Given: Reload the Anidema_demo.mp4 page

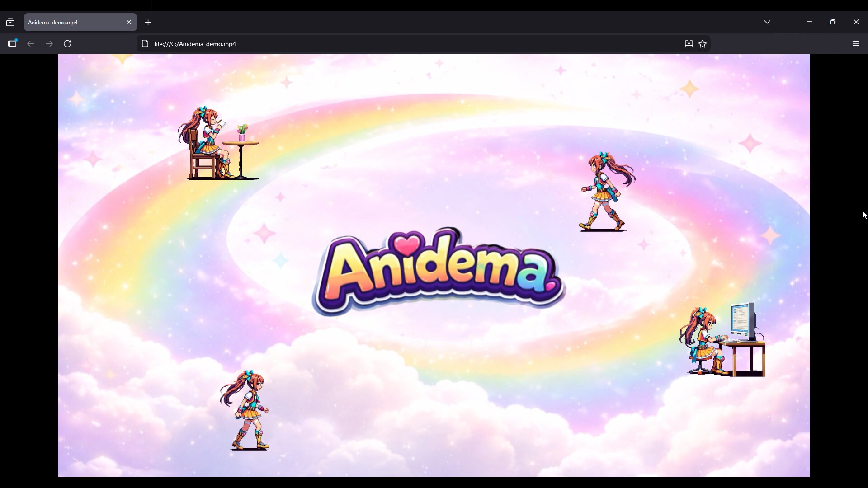Looking at the screenshot, I should [x=67, y=43].
